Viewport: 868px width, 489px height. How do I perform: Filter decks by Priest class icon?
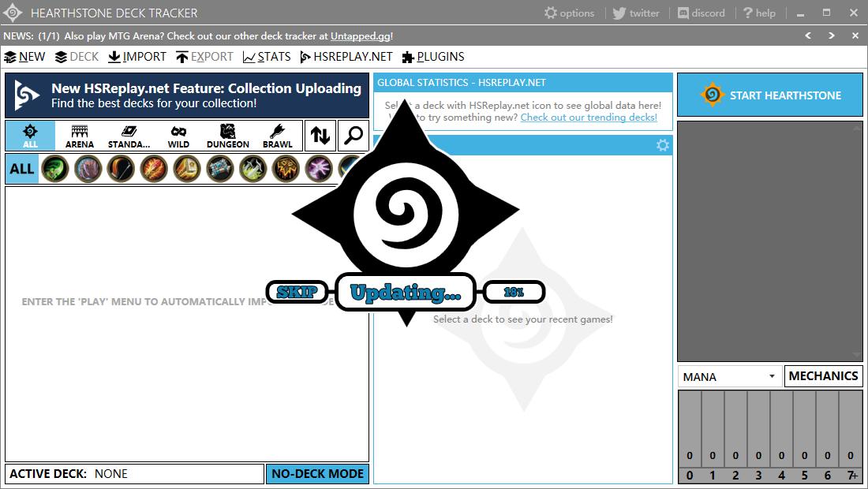tap(220, 169)
